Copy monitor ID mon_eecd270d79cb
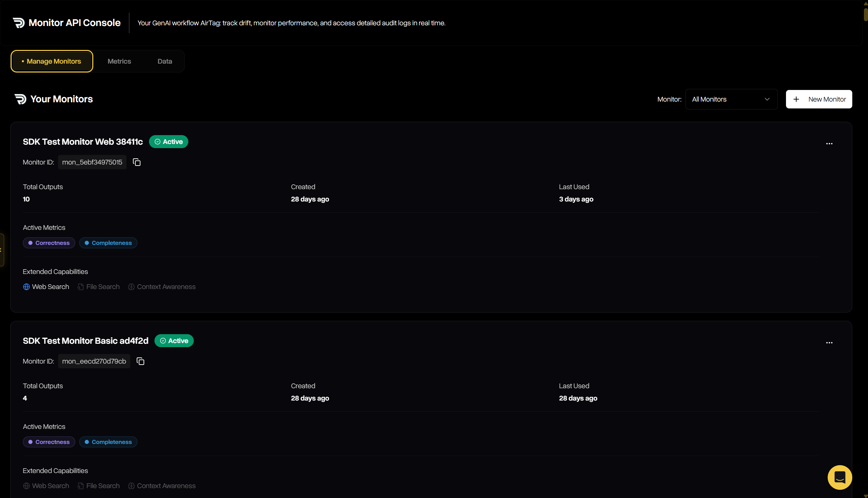This screenshot has height=498, width=868. (140, 361)
